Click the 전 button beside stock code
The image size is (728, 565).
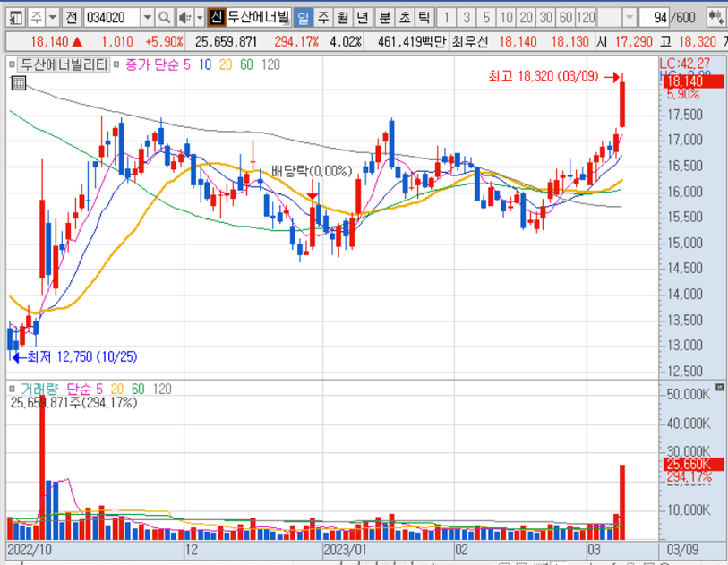pyautogui.click(x=71, y=18)
